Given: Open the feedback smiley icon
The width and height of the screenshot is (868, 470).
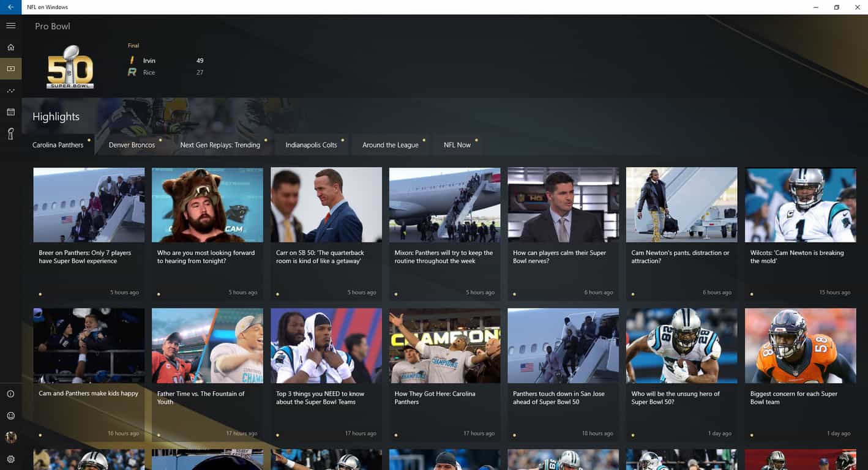Looking at the screenshot, I should coord(10,416).
